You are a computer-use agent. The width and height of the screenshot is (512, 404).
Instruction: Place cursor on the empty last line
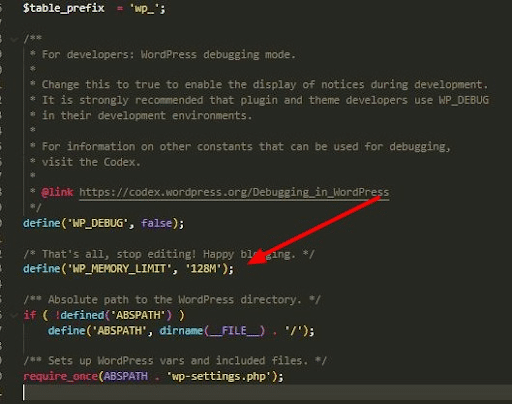click(267, 392)
